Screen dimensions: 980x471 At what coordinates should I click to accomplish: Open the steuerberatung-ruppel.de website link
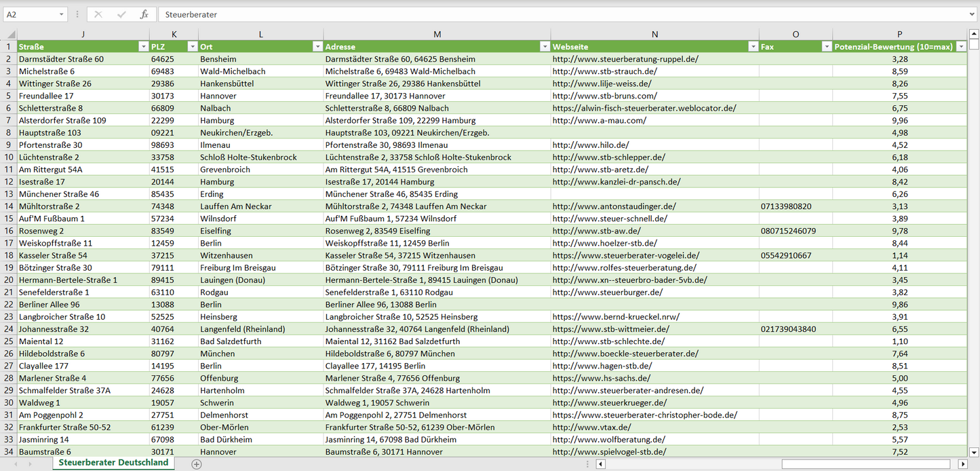625,59
